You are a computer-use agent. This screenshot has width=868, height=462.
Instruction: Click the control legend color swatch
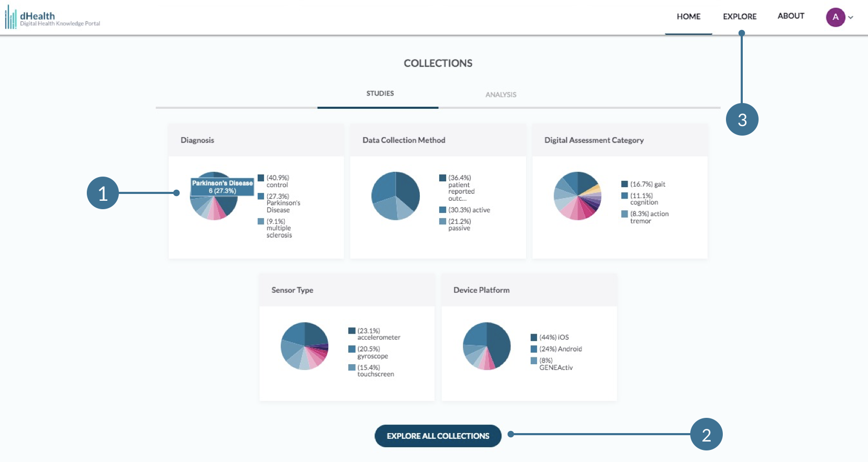pos(261,178)
